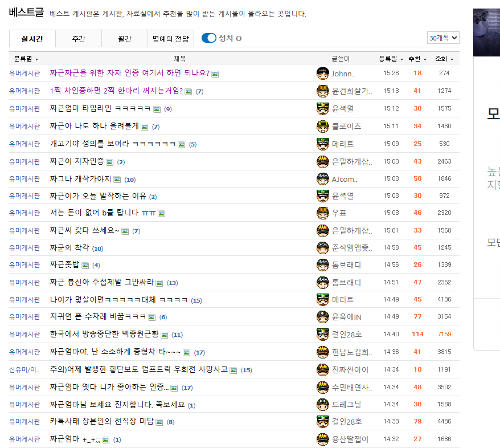This screenshot has width=500, height=448.
Task: Open 분류별 category filter dropdown
Action: click(26, 59)
